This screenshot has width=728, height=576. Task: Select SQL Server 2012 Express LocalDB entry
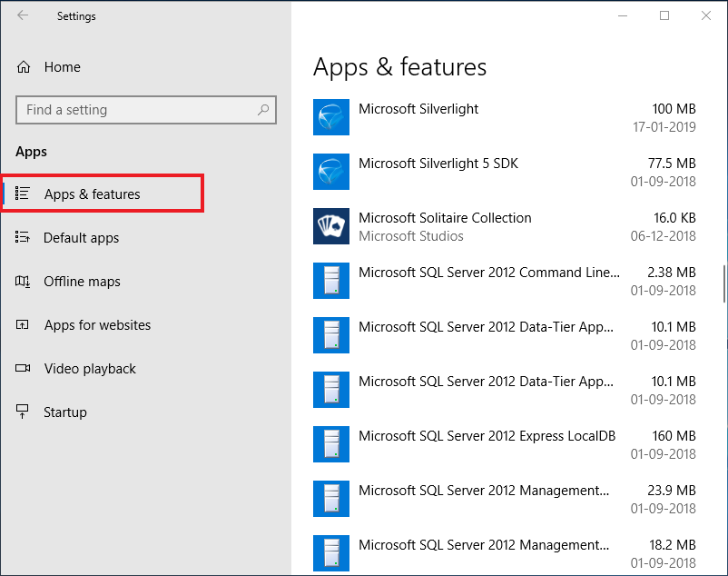(505, 444)
